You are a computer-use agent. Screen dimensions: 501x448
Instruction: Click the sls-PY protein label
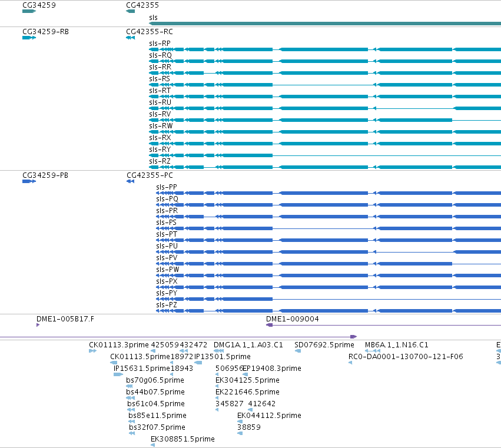[x=167, y=294]
